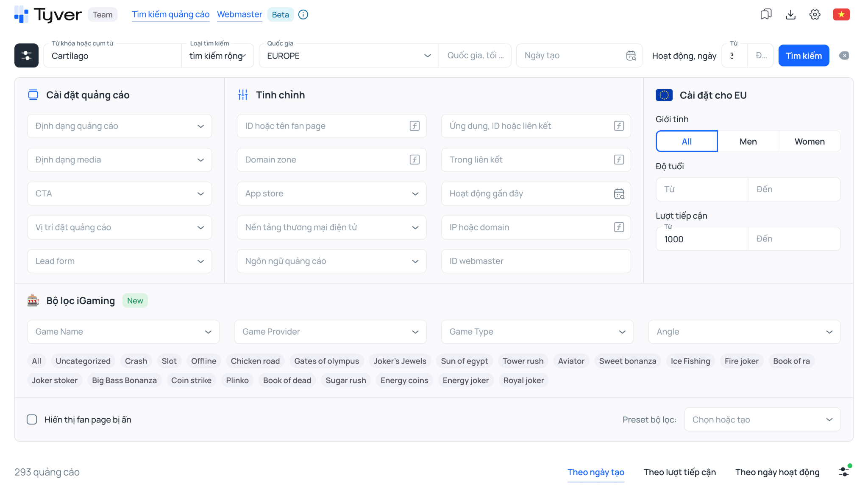Open calendar icon in Ngày tạo field
Image resolution: width=868 pixels, height=487 pixels.
pyautogui.click(x=631, y=56)
